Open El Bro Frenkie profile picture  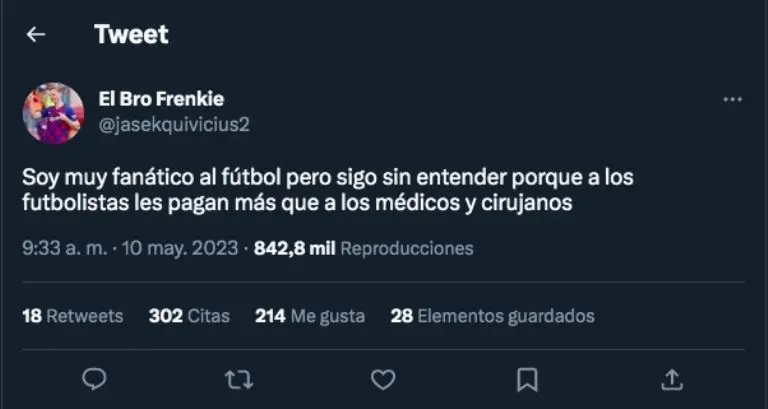[53, 113]
